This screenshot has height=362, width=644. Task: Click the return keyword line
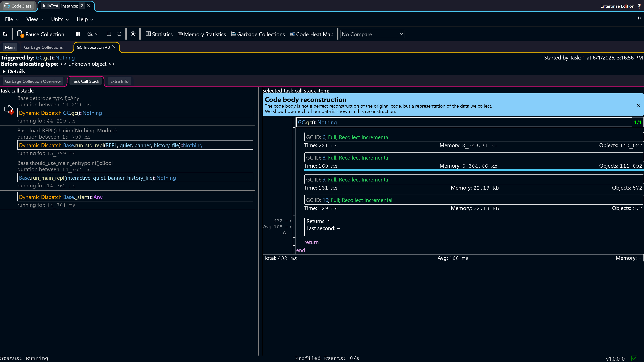(x=311, y=242)
